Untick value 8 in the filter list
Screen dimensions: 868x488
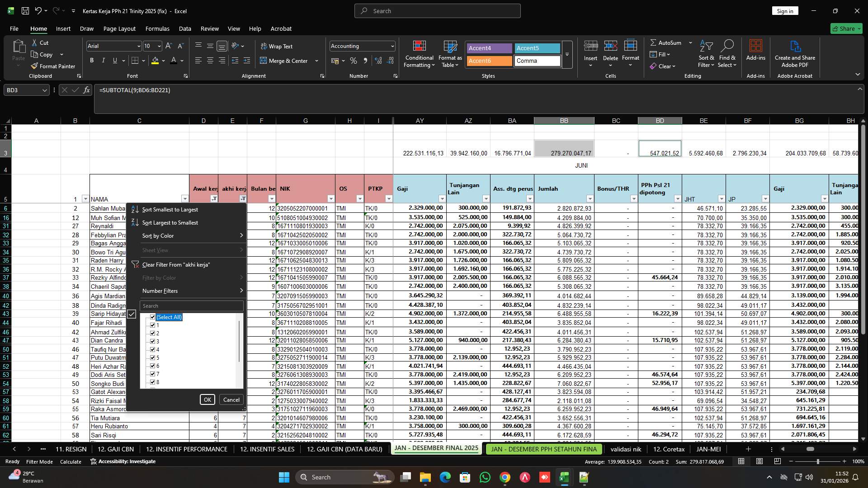[153, 382]
